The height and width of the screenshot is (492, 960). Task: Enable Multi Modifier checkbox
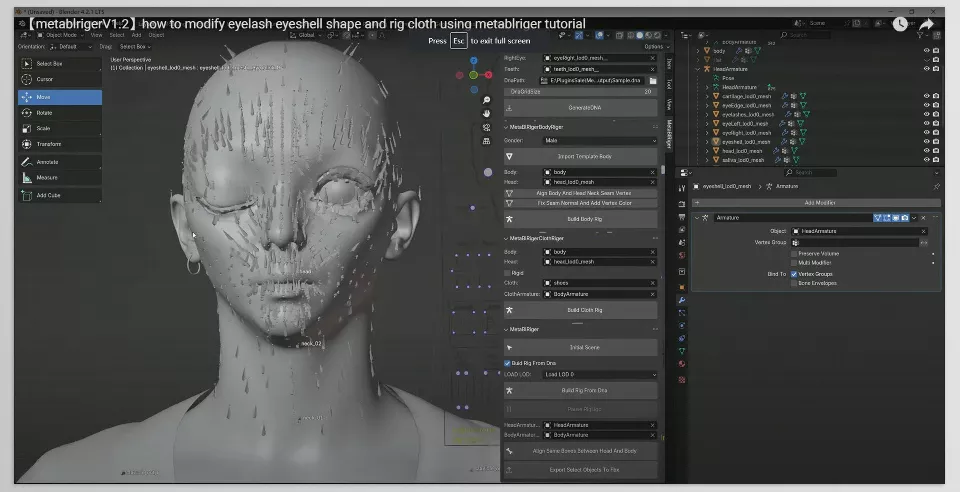pos(794,263)
